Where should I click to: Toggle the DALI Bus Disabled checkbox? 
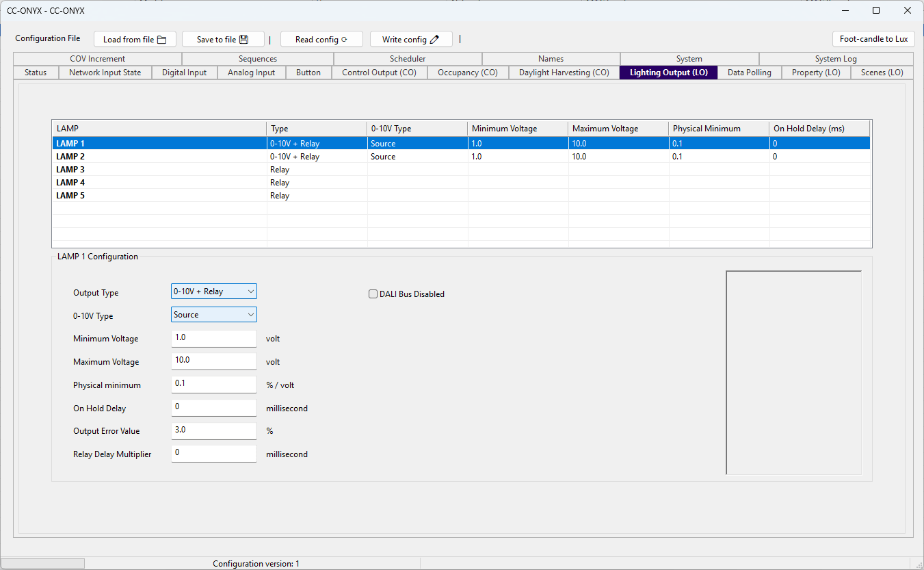coord(373,294)
